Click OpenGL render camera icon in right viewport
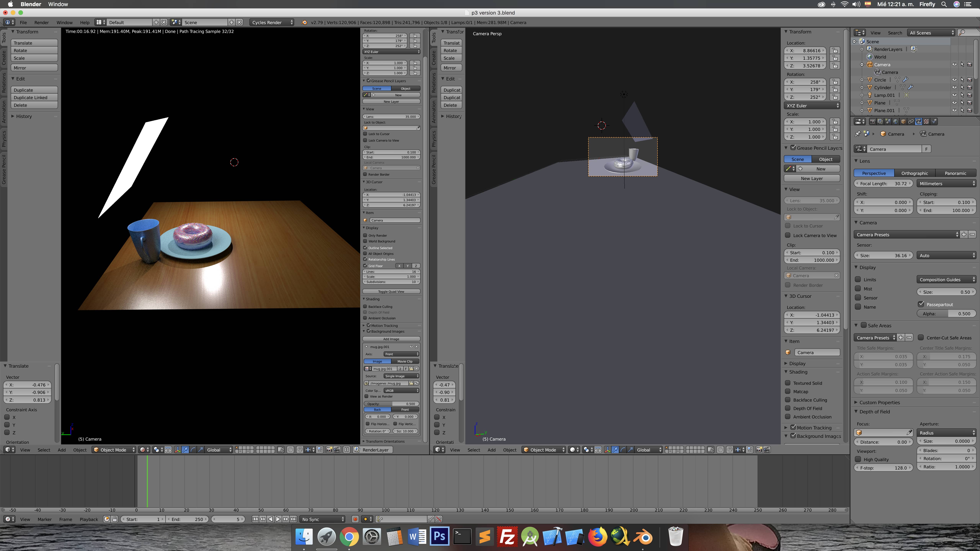Screen dimensions: 980x551 pyautogui.click(x=759, y=450)
